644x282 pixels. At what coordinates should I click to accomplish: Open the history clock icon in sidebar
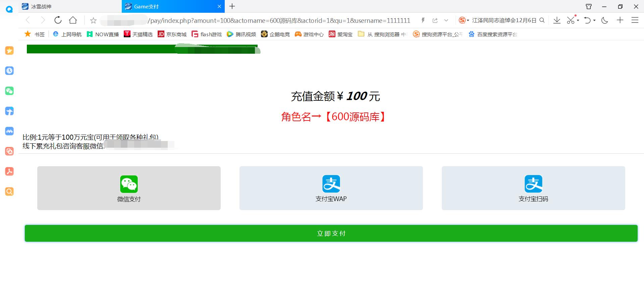pos(9,70)
